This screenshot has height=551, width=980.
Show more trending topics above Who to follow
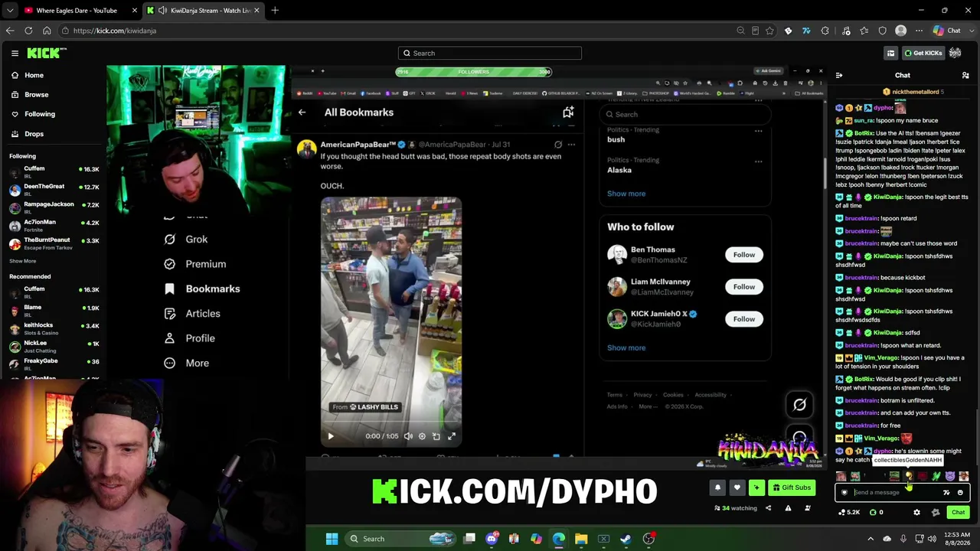[x=626, y=194]
